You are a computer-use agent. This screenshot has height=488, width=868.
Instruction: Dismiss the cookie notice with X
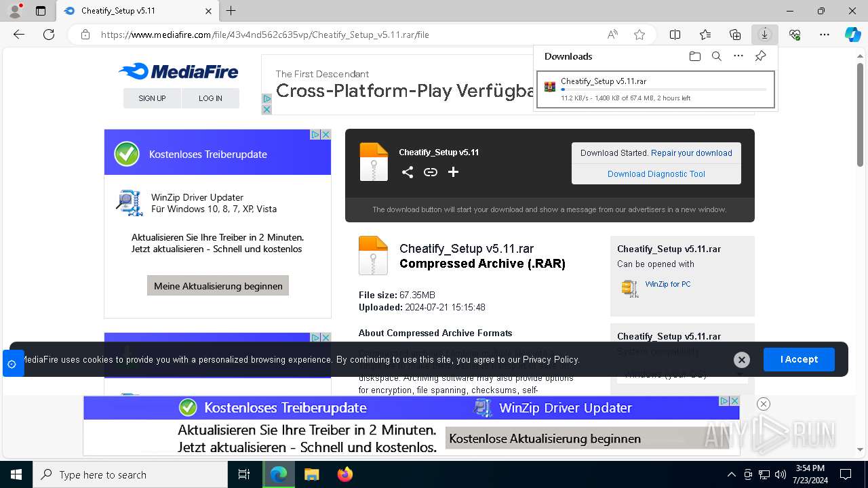pos(742,360)
